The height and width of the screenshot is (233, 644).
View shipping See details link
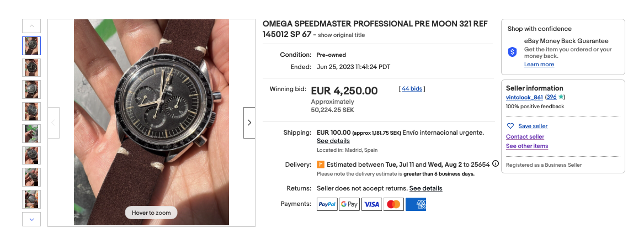[333, 141]
